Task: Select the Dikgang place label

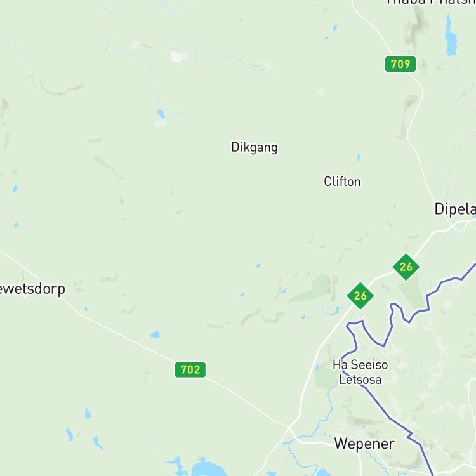Action: tap(254, 147)
